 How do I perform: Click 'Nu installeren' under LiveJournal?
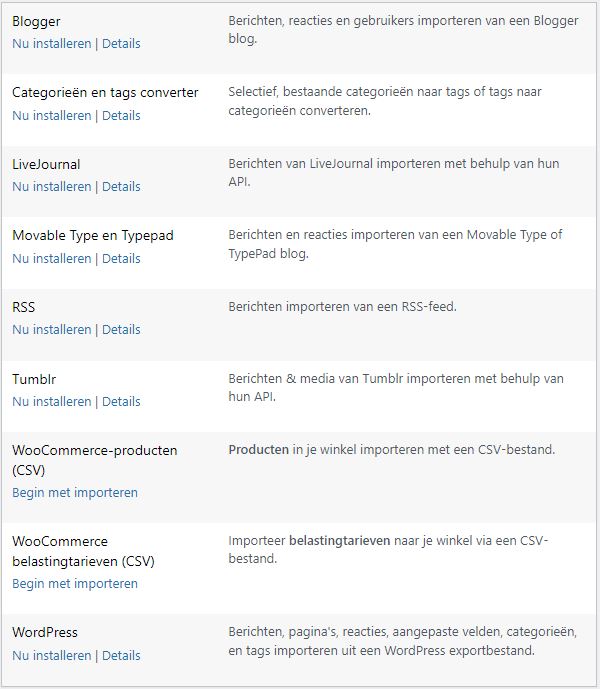(51, 187)
